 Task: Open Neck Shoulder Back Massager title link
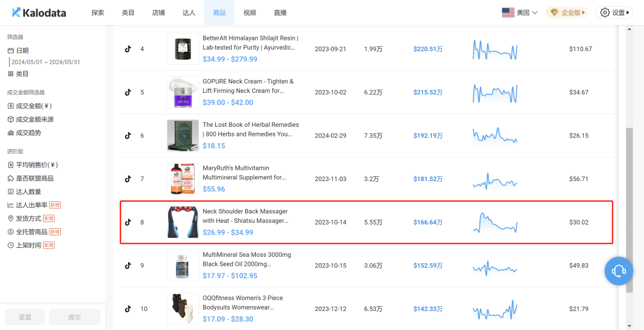(x=246, y=216)
